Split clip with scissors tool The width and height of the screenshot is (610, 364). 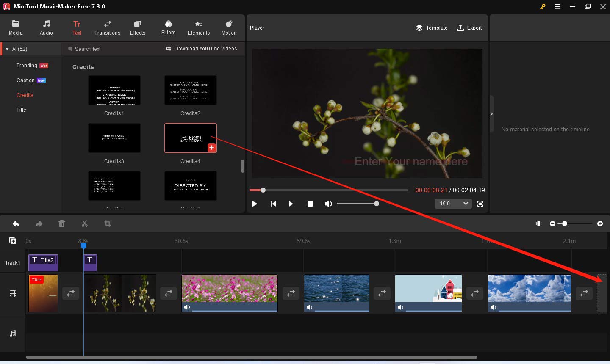point(85,223)
